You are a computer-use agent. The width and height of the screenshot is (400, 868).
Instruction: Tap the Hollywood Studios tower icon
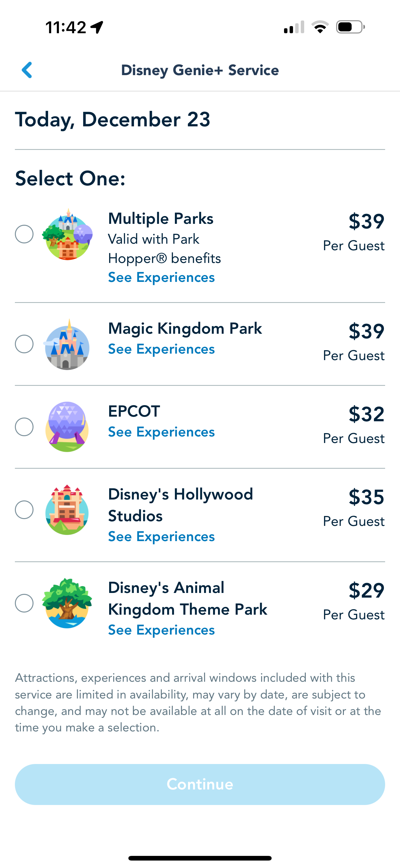coord(67,509)
